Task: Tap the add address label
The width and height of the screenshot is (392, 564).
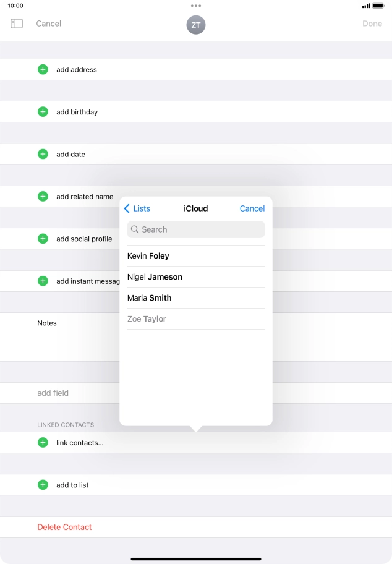Action: (x=77, y=70)
